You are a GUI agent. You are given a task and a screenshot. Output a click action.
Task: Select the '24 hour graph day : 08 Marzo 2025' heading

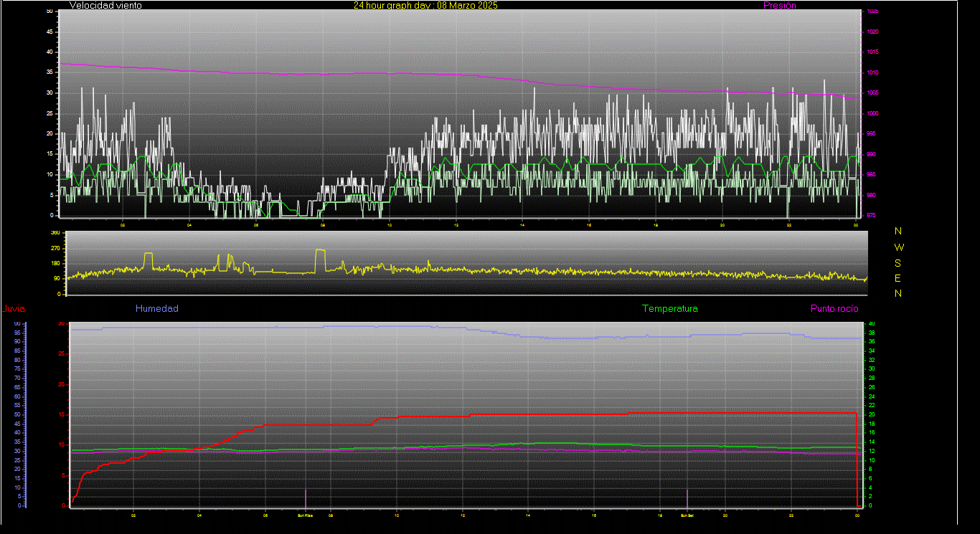[425, 5]
